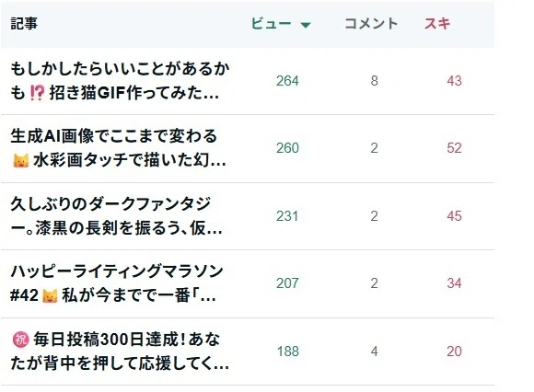Click the 264 view count
534x392 pixels.
[287, 81]
